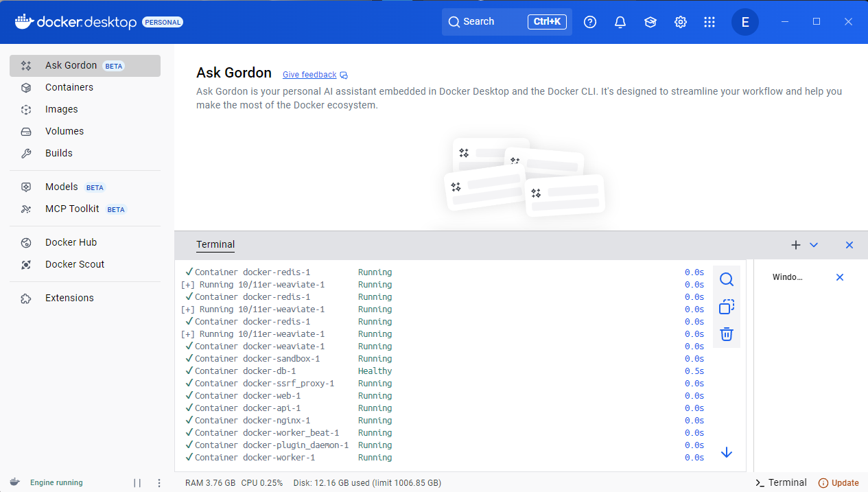This screenshot has height=492, width=868.
Task: Open the help question mark icon
Action: point(590,22)
